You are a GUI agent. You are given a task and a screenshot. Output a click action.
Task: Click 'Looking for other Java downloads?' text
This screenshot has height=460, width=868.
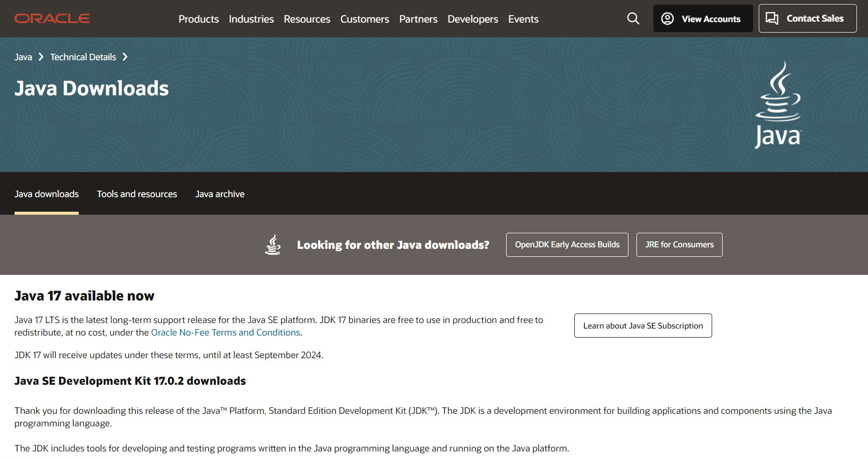click(x=393, y=245)
